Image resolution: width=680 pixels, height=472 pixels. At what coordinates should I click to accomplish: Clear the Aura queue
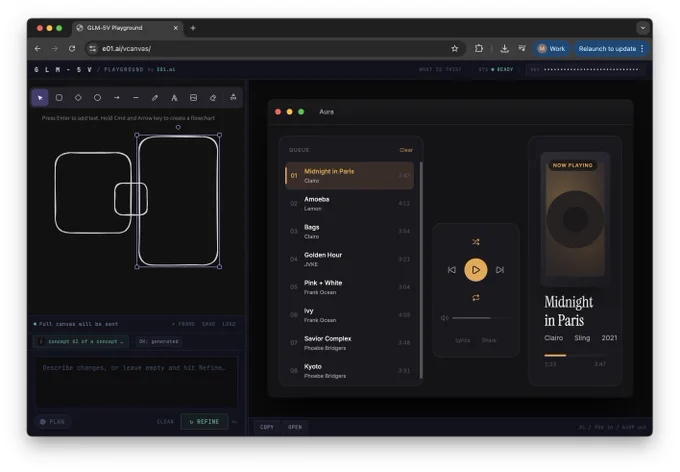[406, 150]
